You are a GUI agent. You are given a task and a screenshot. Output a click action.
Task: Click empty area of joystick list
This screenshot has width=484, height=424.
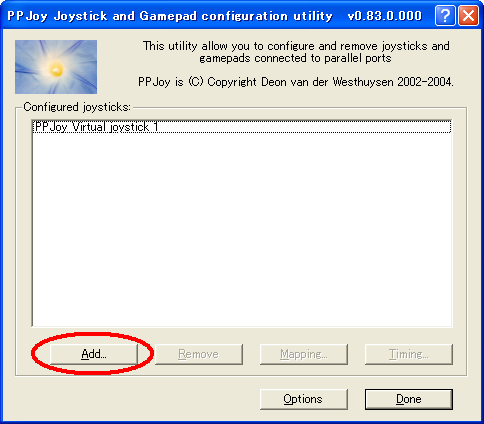coord(242,230)
